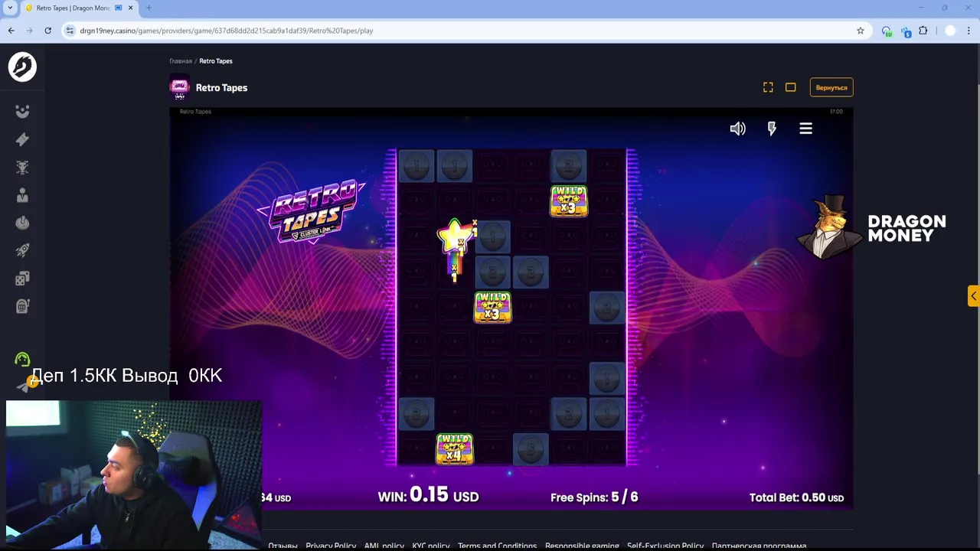Image resolution: width=980 pixels, height=551 pixels.
Task: Open the tab search dropdown arrow
Action: point(10,8)
